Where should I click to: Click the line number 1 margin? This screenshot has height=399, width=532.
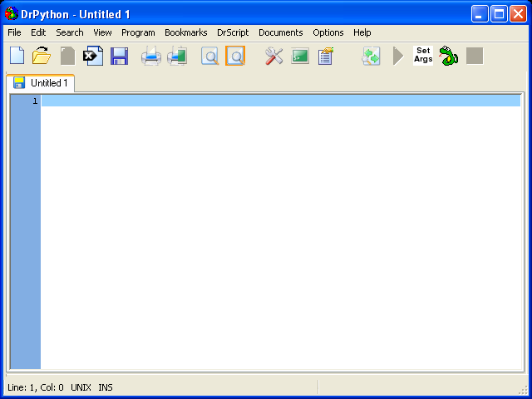(25, 101)
